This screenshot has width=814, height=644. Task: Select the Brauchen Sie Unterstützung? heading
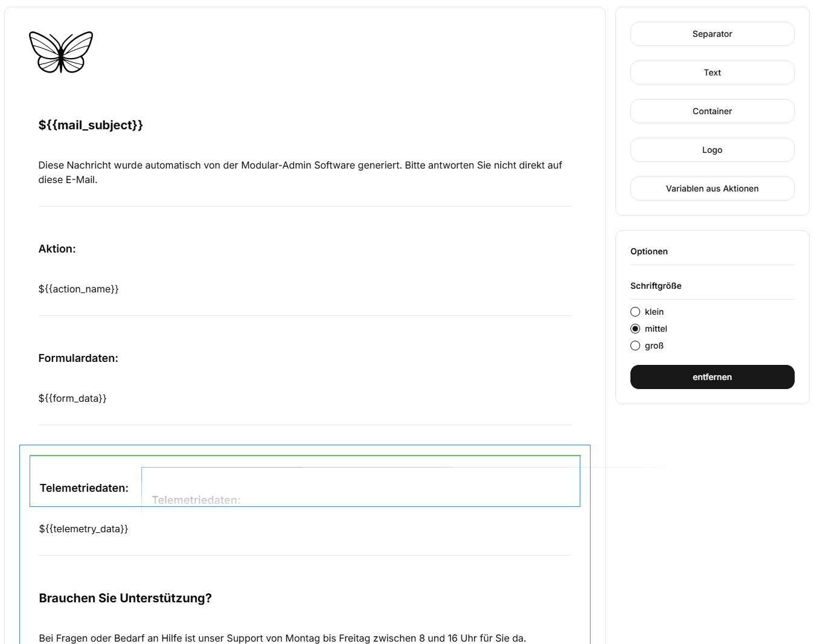(125, 598)
